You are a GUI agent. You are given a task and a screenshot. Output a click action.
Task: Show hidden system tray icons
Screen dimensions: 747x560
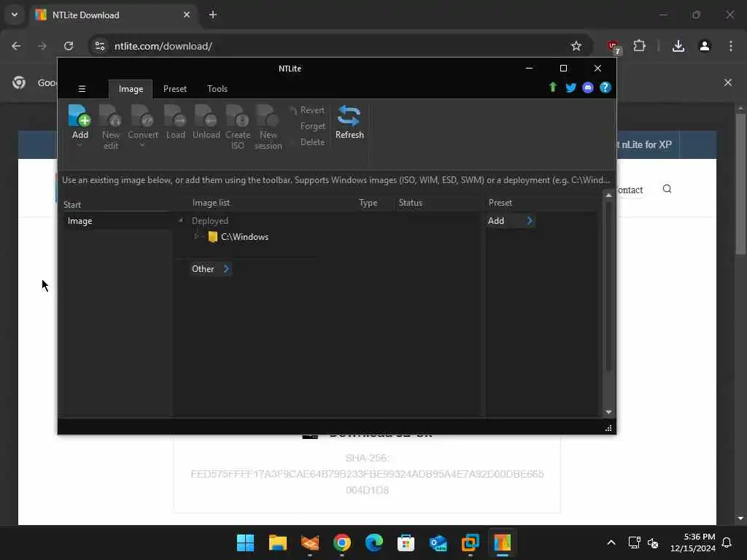click(x=611, y=542)
